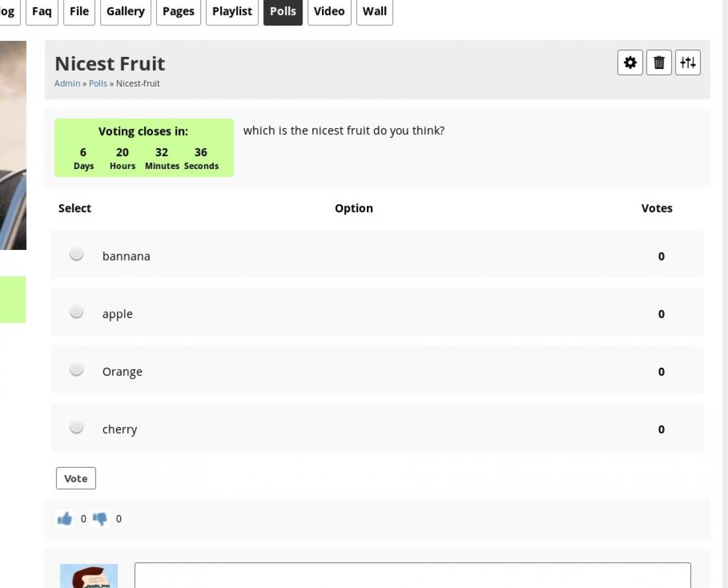The height and width of the screenshot is (588, 728).
Task: Click the vote count for cherry
Action: click(x=661, y=429)
